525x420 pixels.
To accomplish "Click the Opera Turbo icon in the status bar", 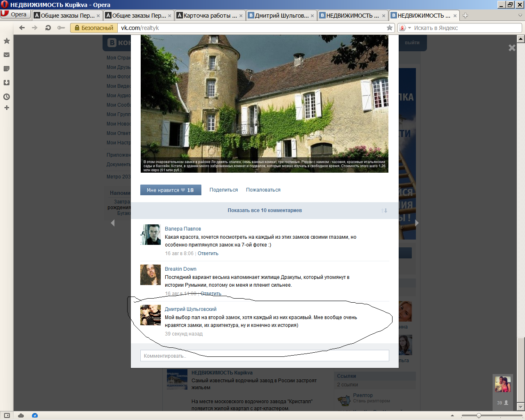I will [35, 415].
